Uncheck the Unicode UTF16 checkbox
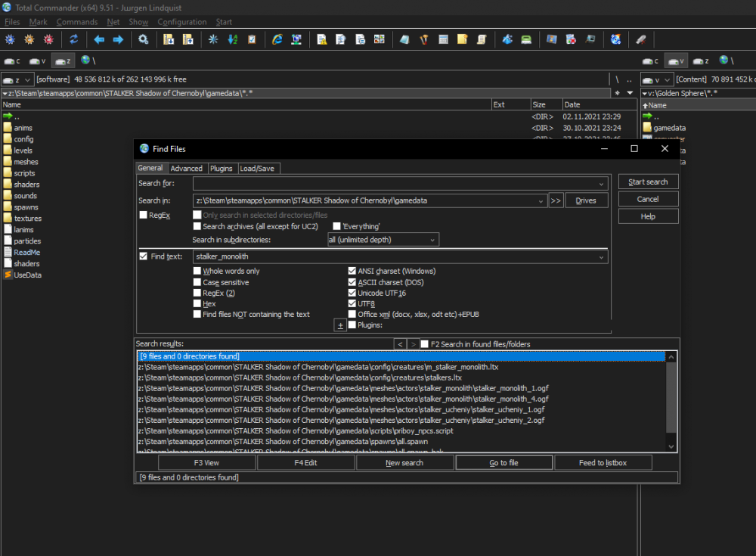 tap(352, 293)
